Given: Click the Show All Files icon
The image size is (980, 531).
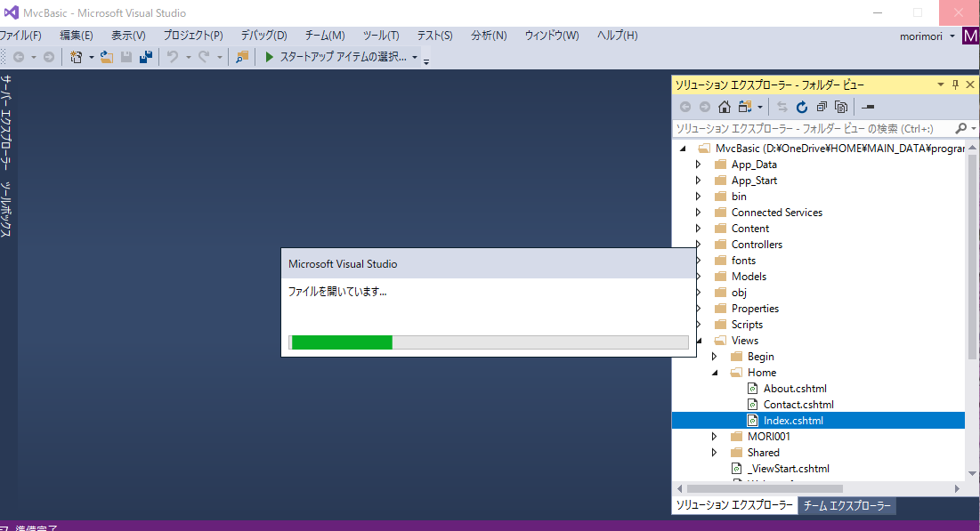Looking at the screenshot, I should point(841,107).
